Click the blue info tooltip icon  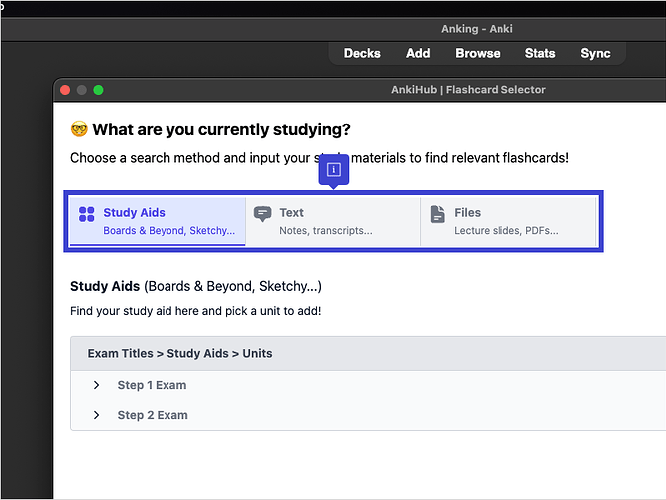(x=333, y=170)
